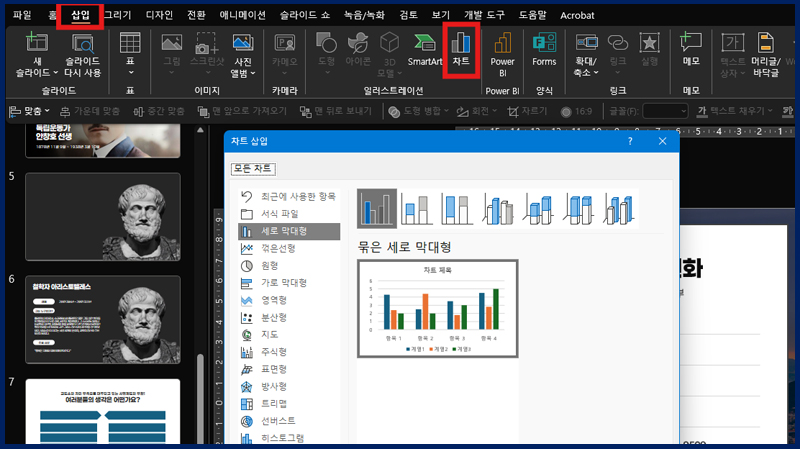Click Bring to Front (맨 앞으로 가져오기)
Image resolution: width=800 pixels, height=449 pixels.
tap(242, 111)
